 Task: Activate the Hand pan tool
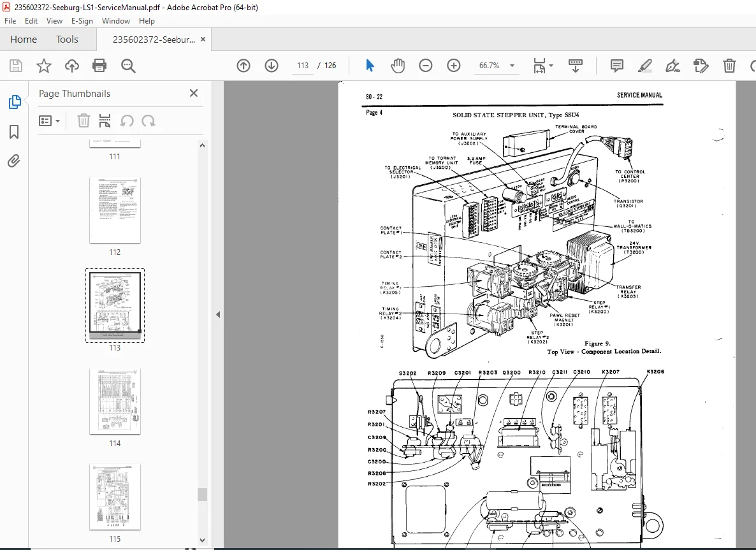(x=398, y=66)
